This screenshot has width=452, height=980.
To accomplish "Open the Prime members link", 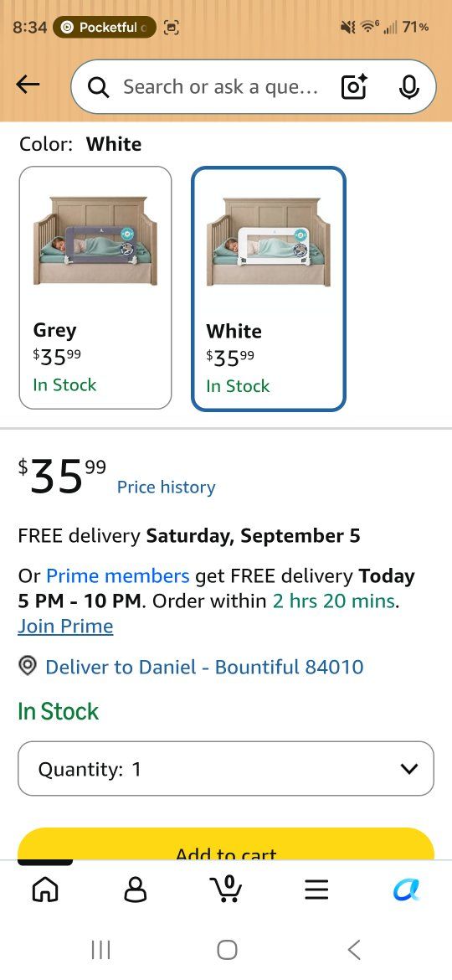I will coord(117,575).
